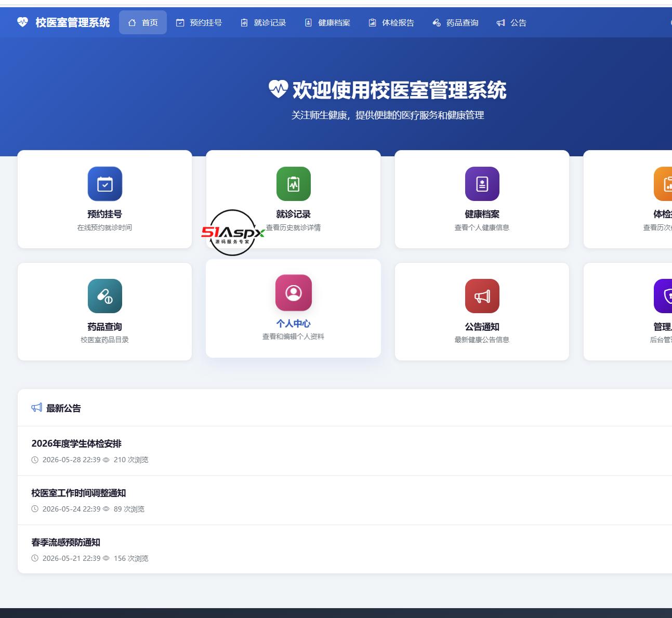This screenshot has height=618, width=672.
Task: Open announcement 2026年度学生体检安排
Action: pyautogui.click(x=76, y=444)
